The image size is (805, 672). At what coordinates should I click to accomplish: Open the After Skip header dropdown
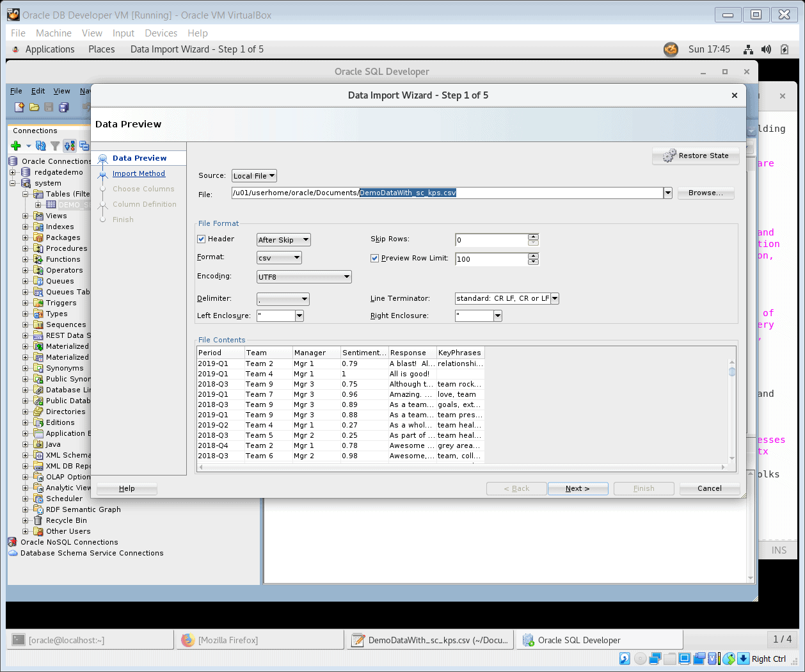[283, 239]
